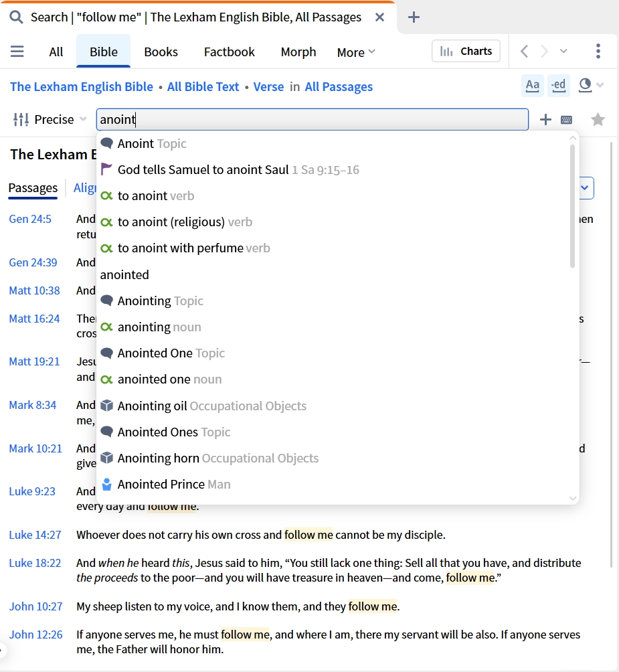Image resolution: width=619 pixels, height=672 pixels.
Task: Pick the "anointing" noun sense
Action: point(334,327)
